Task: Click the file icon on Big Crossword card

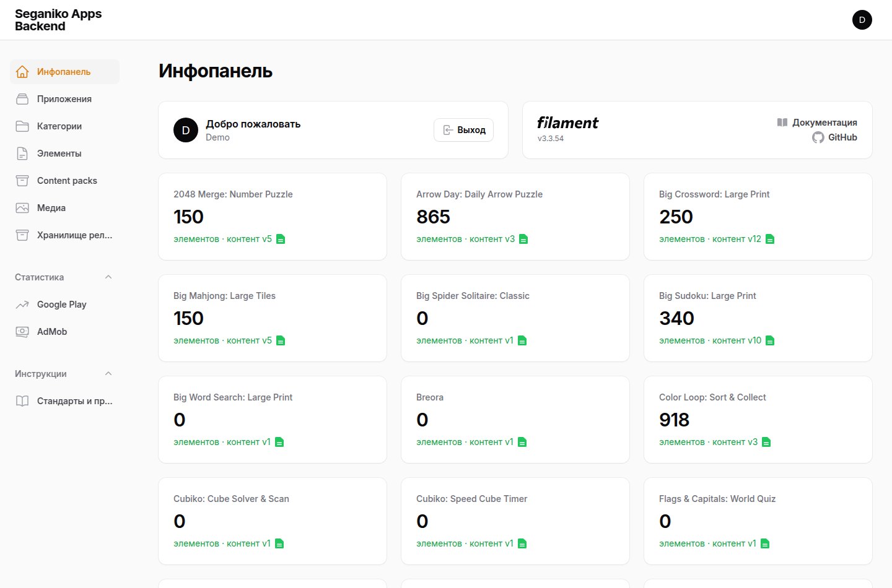Action: [770, 239]
